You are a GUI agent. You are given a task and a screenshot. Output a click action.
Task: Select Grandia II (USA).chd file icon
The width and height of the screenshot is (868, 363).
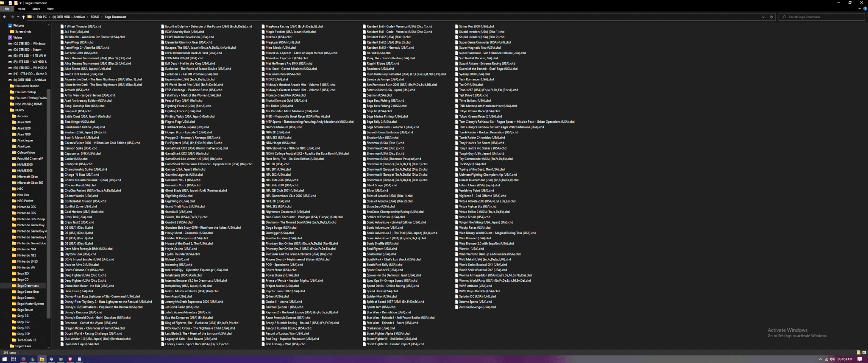pos(163,212)
